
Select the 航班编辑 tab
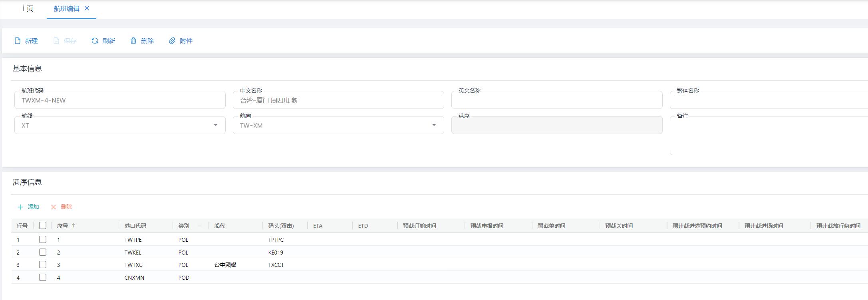point(66,9)
